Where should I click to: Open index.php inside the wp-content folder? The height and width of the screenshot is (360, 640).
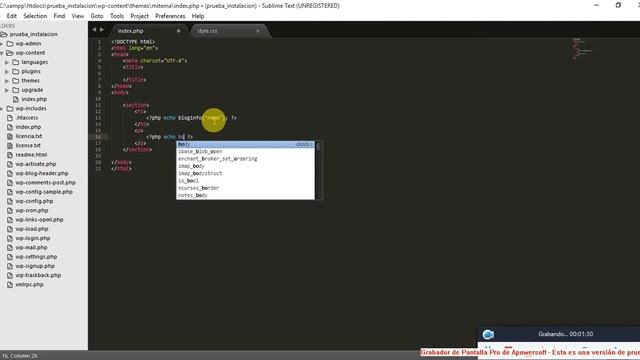34,99
